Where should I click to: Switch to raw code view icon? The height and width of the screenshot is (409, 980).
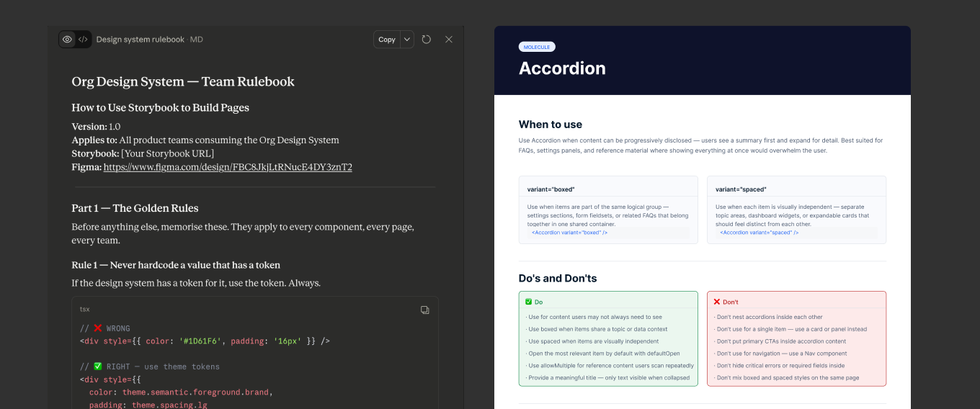83,40
